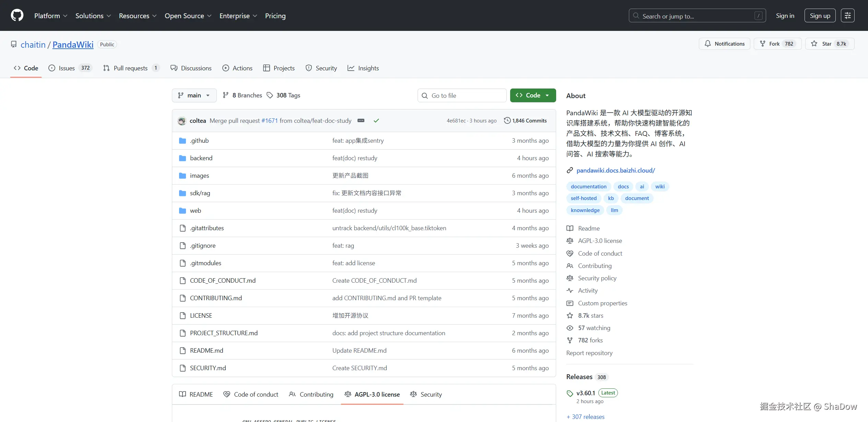The width and height of the screenshot is (868, 422).
Task: Open the main branch dropdown
Action: 194,95
